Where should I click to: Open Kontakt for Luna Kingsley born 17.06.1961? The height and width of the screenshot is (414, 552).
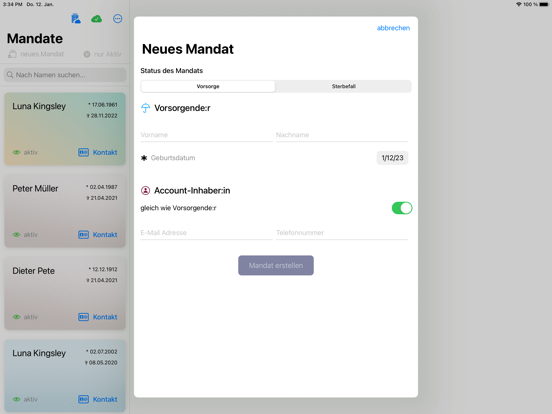(105, 152)
